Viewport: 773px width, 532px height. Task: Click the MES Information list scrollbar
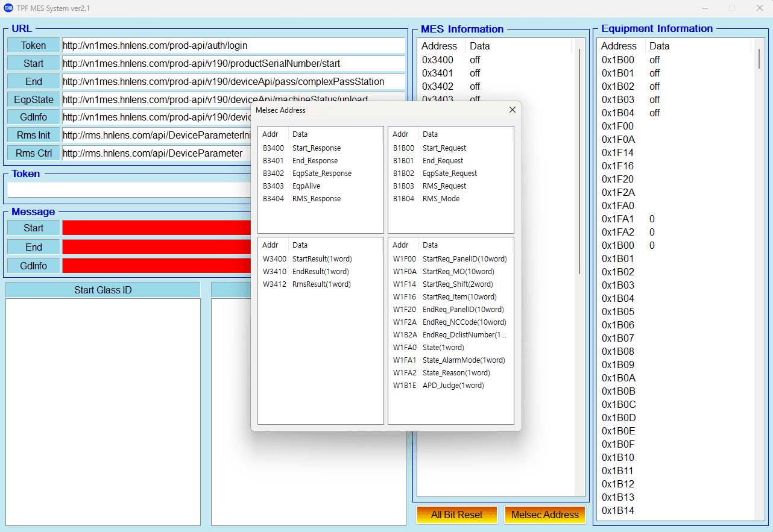coord(579,163)
